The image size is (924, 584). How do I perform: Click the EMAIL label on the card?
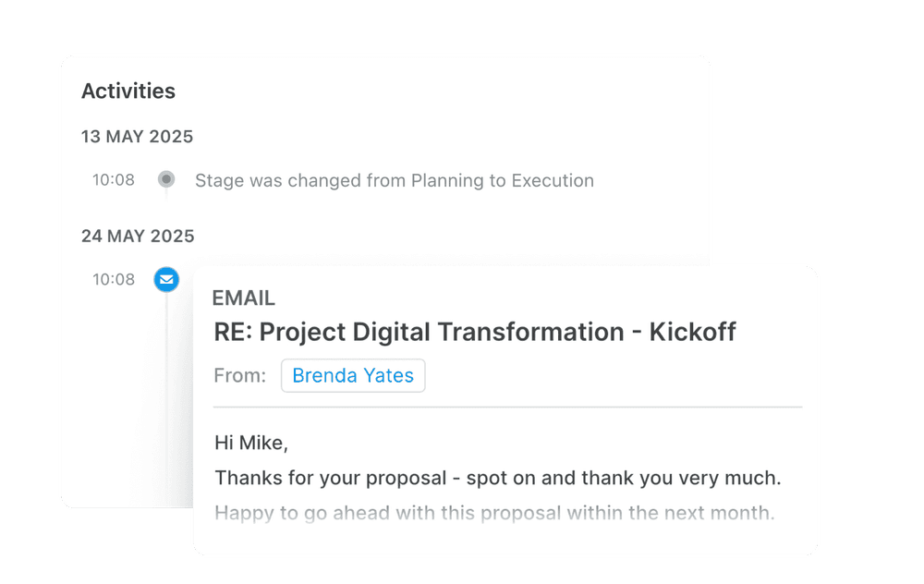[244, 298]
